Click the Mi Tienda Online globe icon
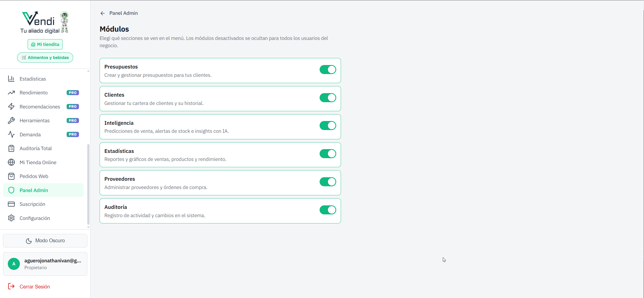 (x=12, y=162)
